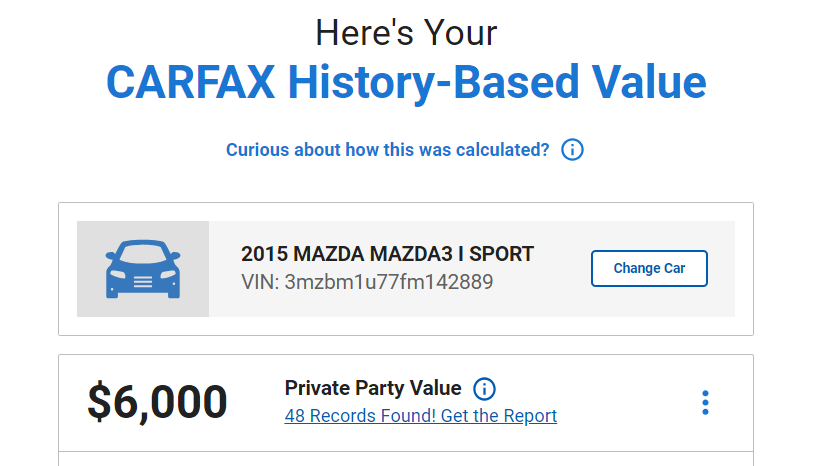
Task: Open the three-dot options menu
Action: [x=705, y=403]
